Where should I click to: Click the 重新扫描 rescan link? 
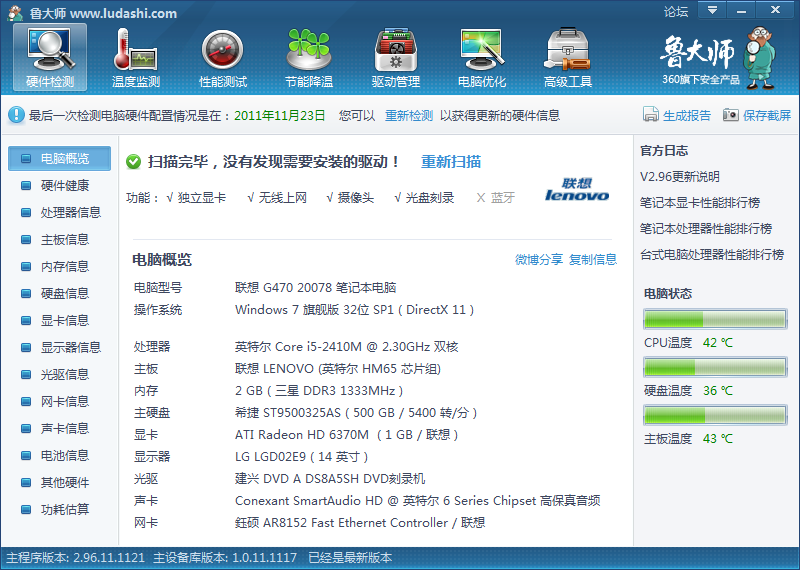click(451, 161)
